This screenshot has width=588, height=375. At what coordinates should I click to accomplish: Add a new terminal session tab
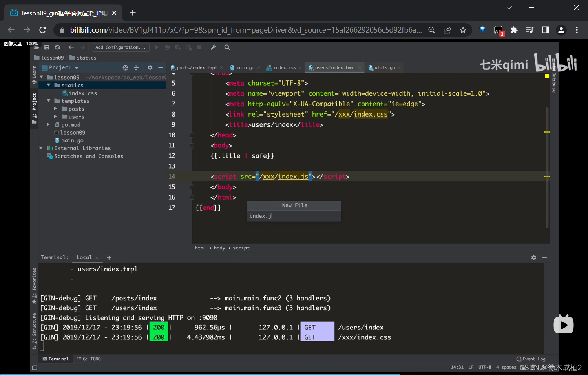coord(109,258)
